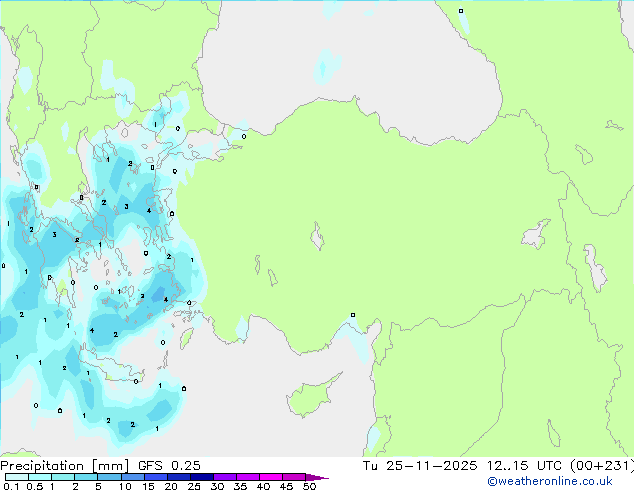
Task: Click the '(00+231)' forecast offset text
Action: click(602, 466)
